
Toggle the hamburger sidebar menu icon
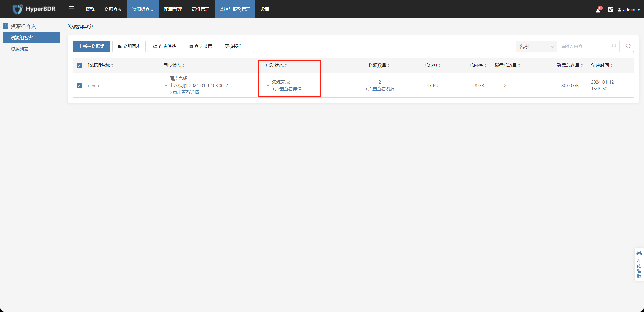tap(72, 9)
